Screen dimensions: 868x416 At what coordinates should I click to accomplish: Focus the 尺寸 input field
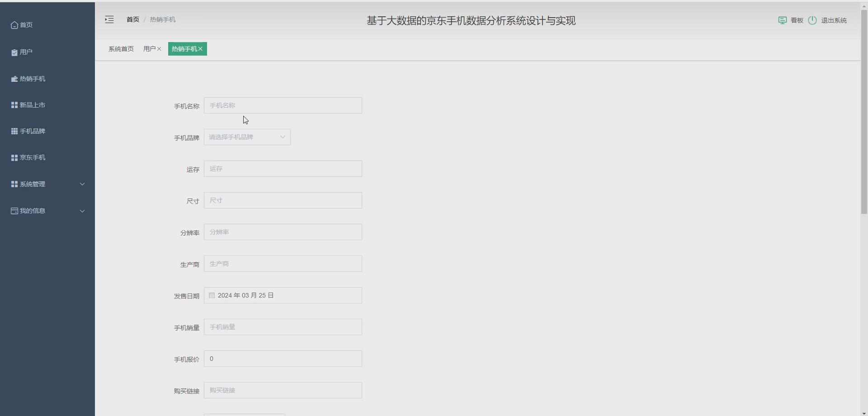pyautogui.click(x=283, y=200)
